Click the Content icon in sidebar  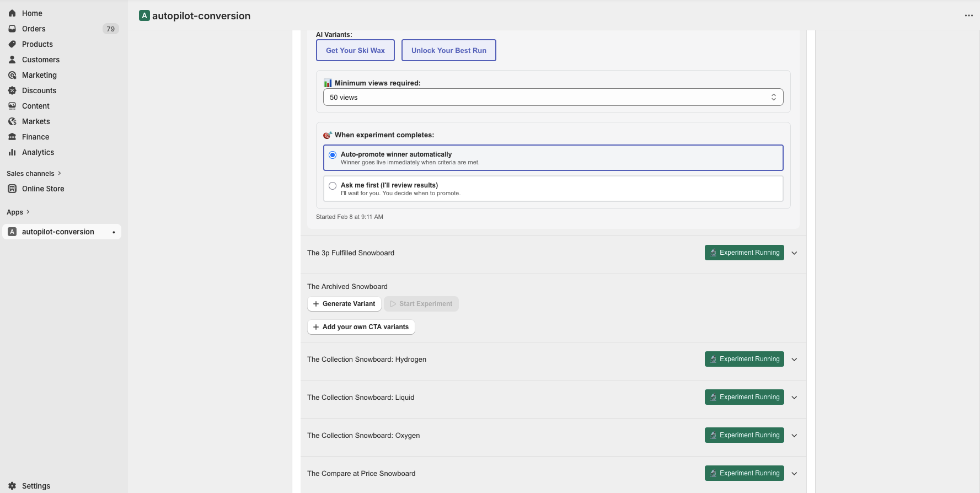point(12,106)
